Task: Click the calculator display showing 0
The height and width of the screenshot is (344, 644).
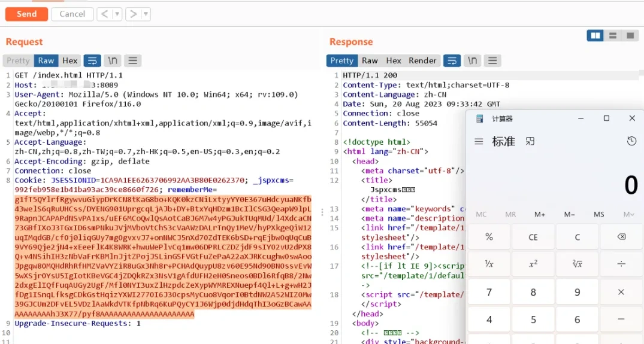Action: [x=631, y=185]
